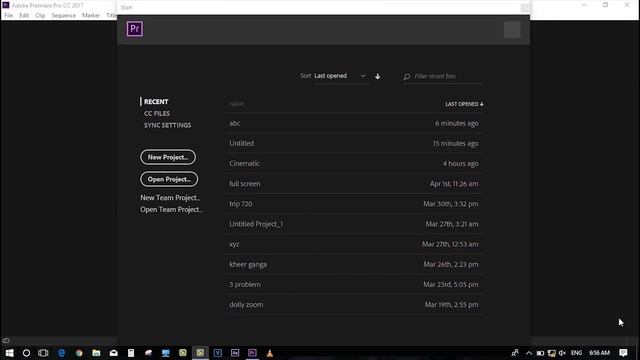This screenshot has height=360, width=640.
Task: Click the network icon in system tray
Action: coord(552,353)
